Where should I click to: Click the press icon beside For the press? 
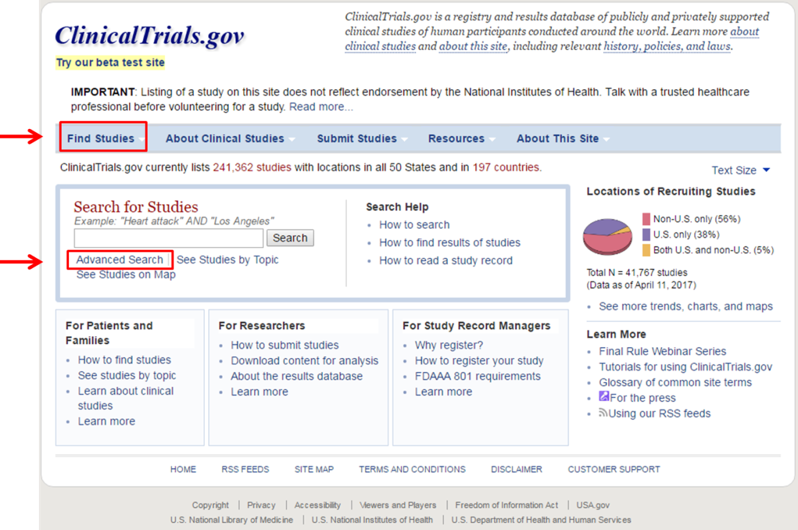[x=604, y=396]
